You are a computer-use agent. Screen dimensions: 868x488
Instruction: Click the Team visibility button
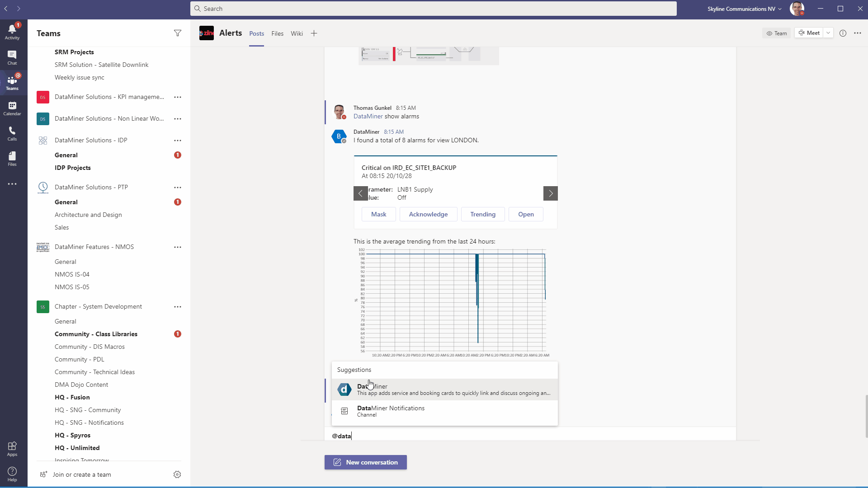(776, 33)
